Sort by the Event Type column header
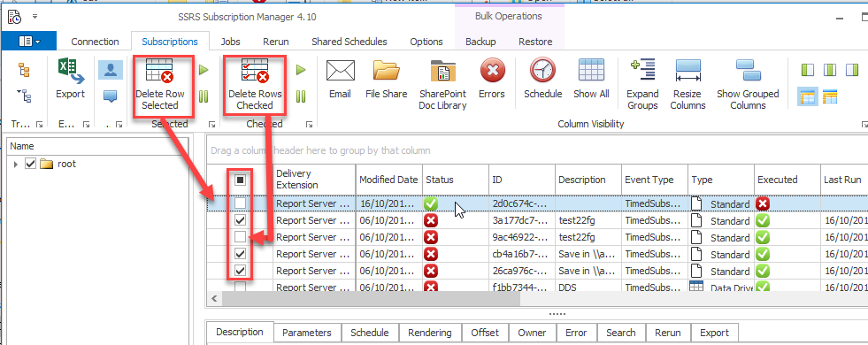The width and height of the screenshot is (868, 345). pos(655,180)
